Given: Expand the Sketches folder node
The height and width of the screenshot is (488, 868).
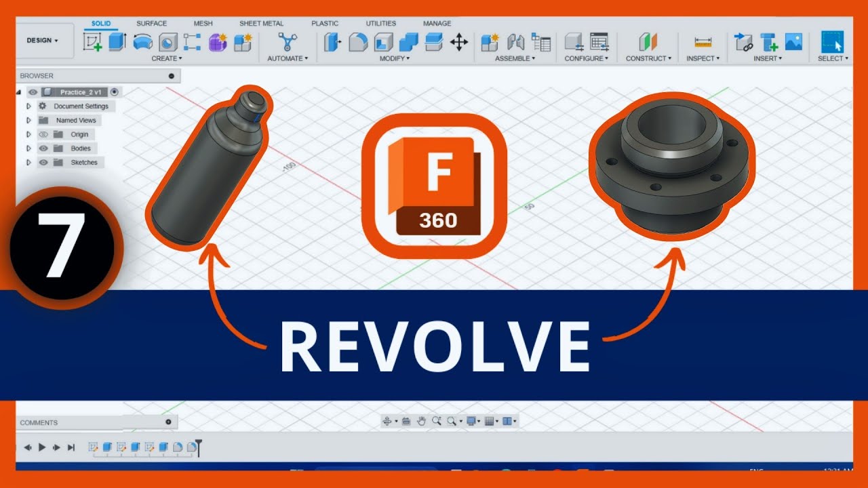Looking at the screenshot, I should [x=28, y=163].
